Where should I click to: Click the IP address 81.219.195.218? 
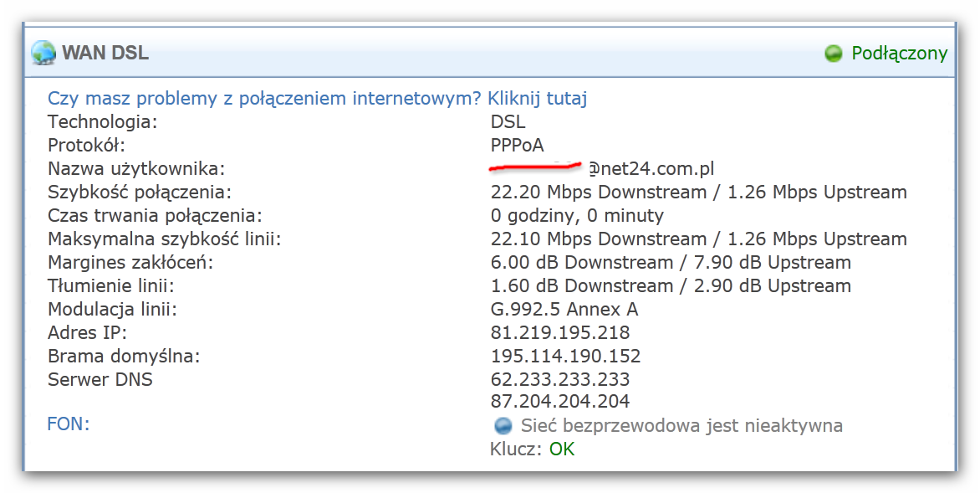click(x=560, y=332)
